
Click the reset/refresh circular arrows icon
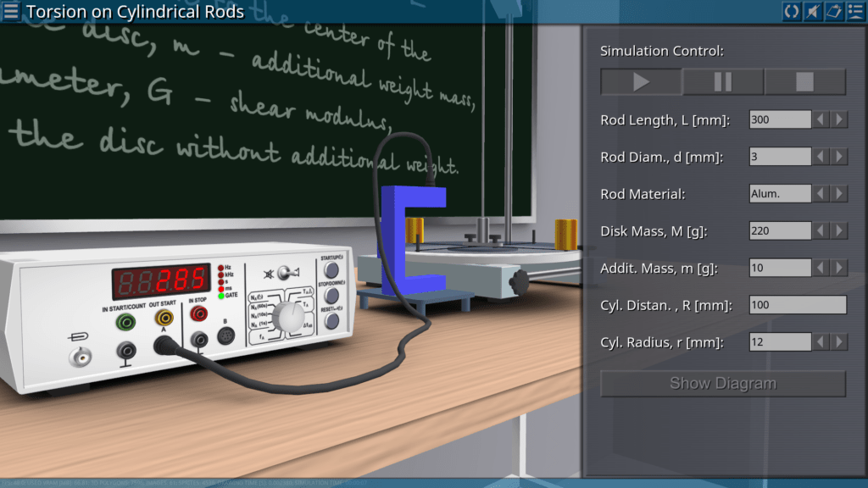pyautogui.click(x=791, y=11)
